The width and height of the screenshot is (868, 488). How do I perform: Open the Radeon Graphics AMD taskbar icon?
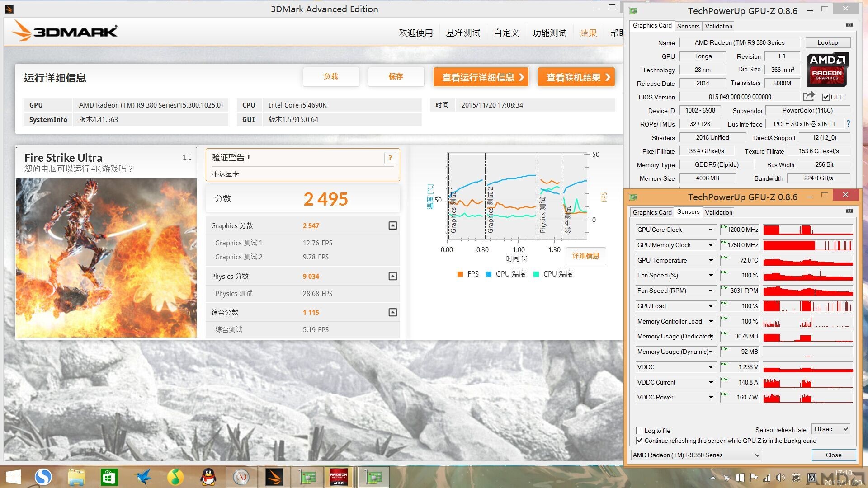coord(339,477)
